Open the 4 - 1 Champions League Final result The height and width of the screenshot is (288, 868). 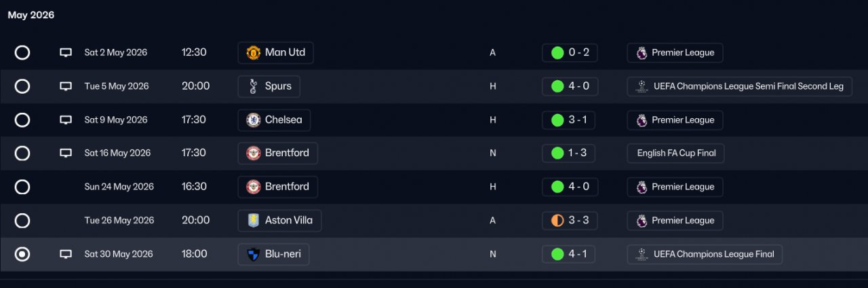[x=570, y=255]
